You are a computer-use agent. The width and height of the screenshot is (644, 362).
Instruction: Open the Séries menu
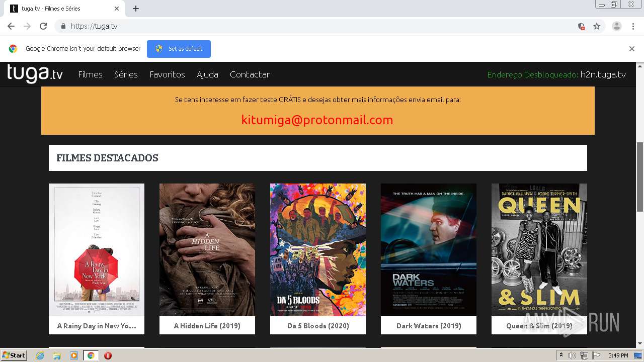click(x=126, y=74)
